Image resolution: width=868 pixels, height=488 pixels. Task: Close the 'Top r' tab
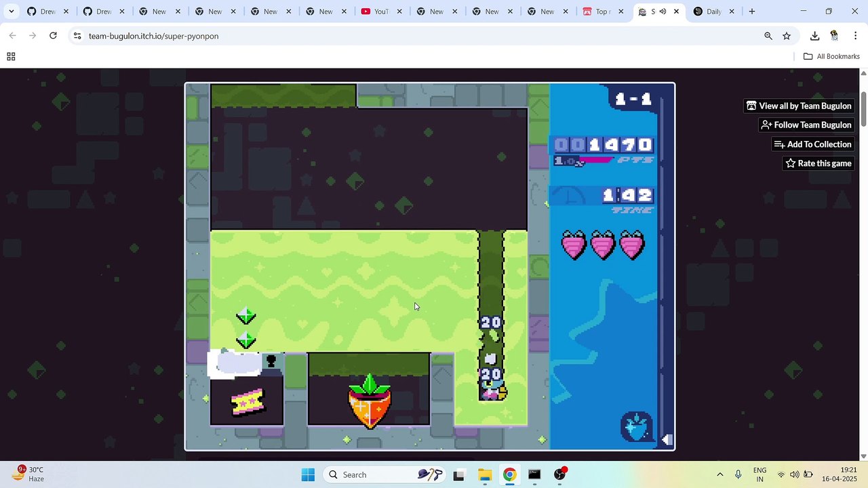click(620, 12)
